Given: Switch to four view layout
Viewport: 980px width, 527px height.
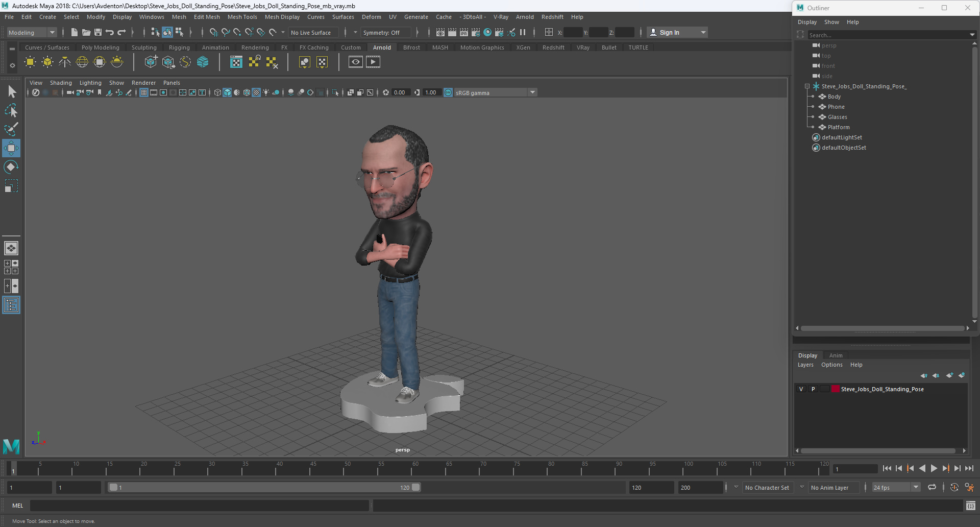Looking at the screenshot, I should tap(11, 267).
